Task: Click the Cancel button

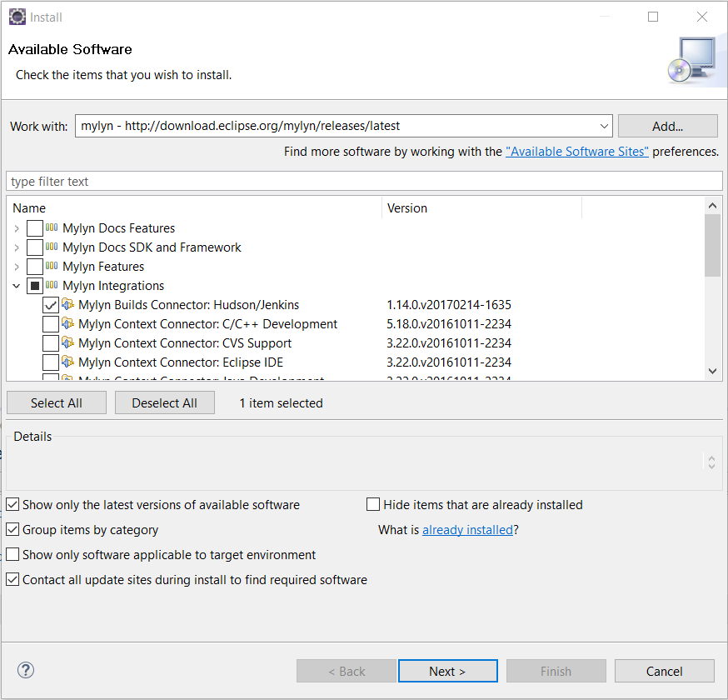Action: click(665, 671)
